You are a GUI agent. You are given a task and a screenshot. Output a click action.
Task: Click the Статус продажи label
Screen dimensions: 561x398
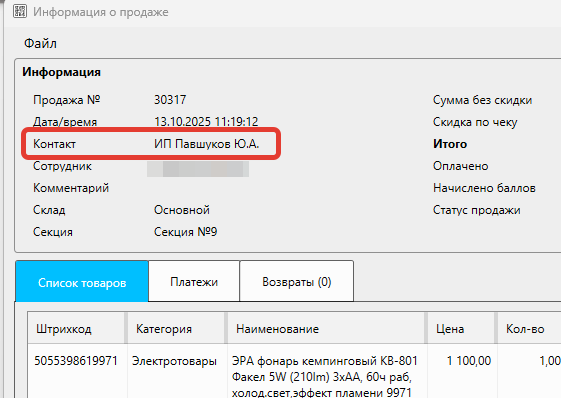pos(477,210)
